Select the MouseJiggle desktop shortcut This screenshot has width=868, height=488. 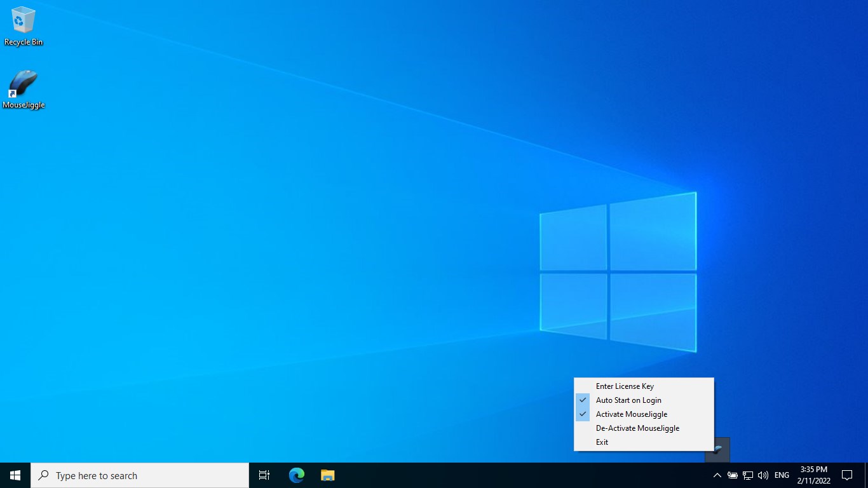(x=24, y=90)
